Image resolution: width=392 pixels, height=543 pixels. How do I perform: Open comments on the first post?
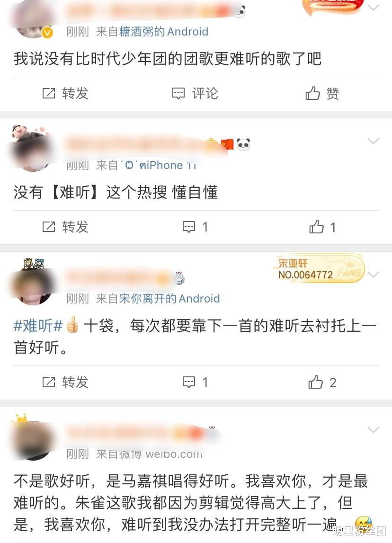[x=196, y=94]
